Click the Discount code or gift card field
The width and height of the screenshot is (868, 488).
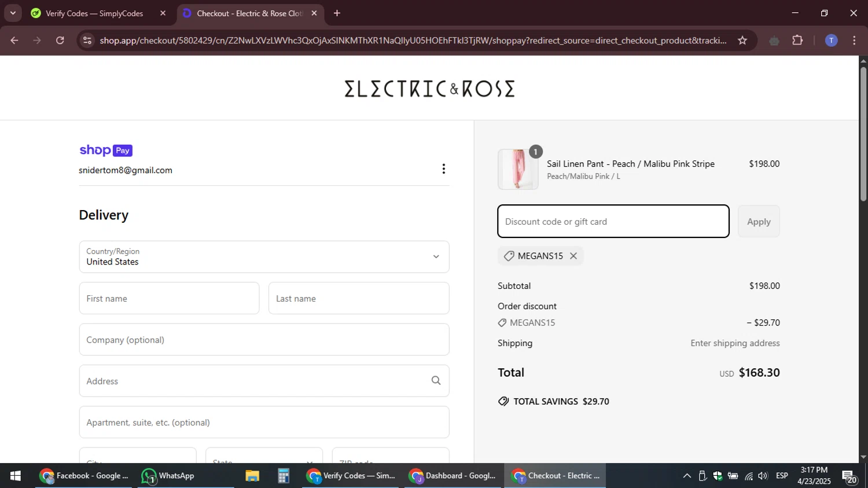click(613, 221)
